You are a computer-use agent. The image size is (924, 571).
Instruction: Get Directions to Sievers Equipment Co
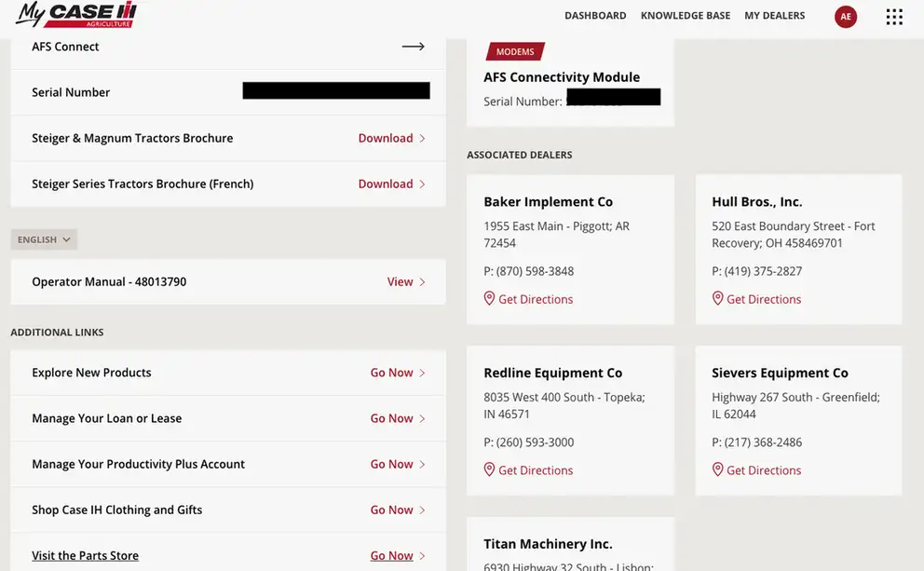click(x=764, y=470)
